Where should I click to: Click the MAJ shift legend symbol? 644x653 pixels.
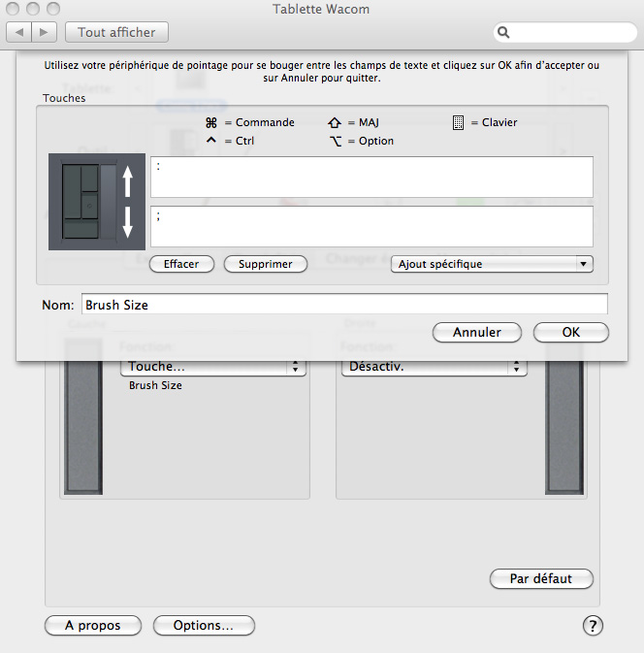pyautogui.click(x=335, y=123)
